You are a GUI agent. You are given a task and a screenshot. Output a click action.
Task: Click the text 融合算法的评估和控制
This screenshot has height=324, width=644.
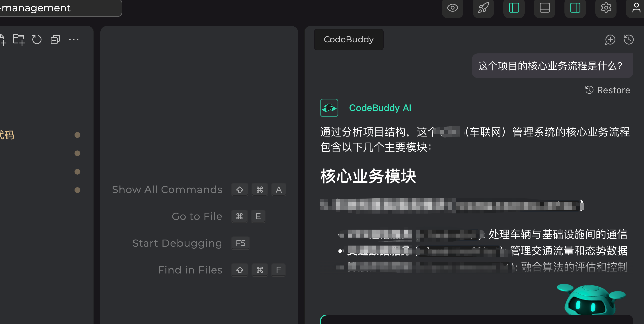point(574,267)
